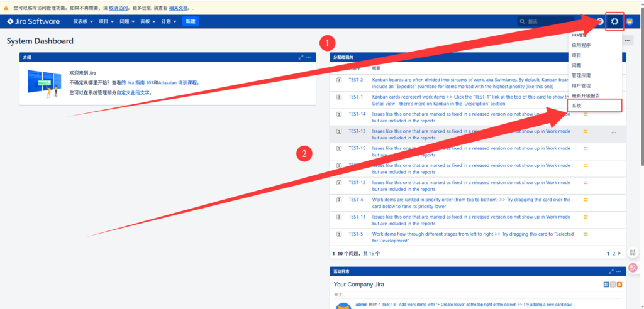The height and width of the screenshot is (309, 644).
Task: Select 用户管理 from the administration menu
Action: (580, 85)
